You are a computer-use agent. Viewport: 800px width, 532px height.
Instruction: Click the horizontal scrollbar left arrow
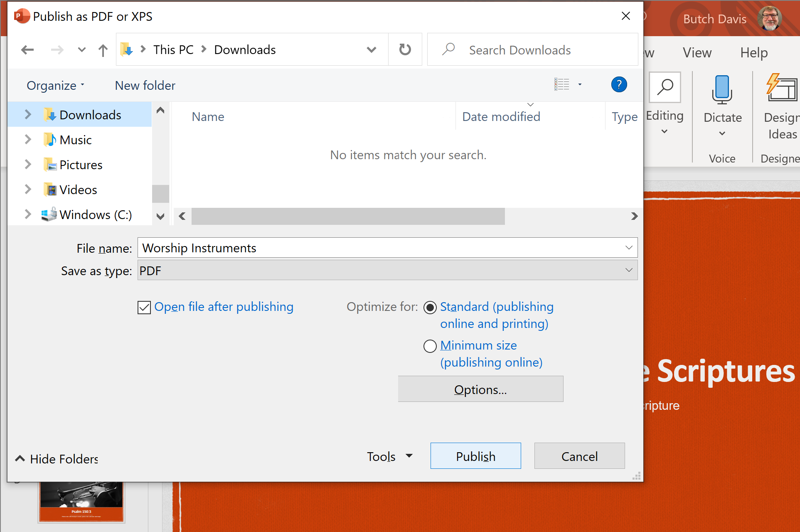coord(182,216)
